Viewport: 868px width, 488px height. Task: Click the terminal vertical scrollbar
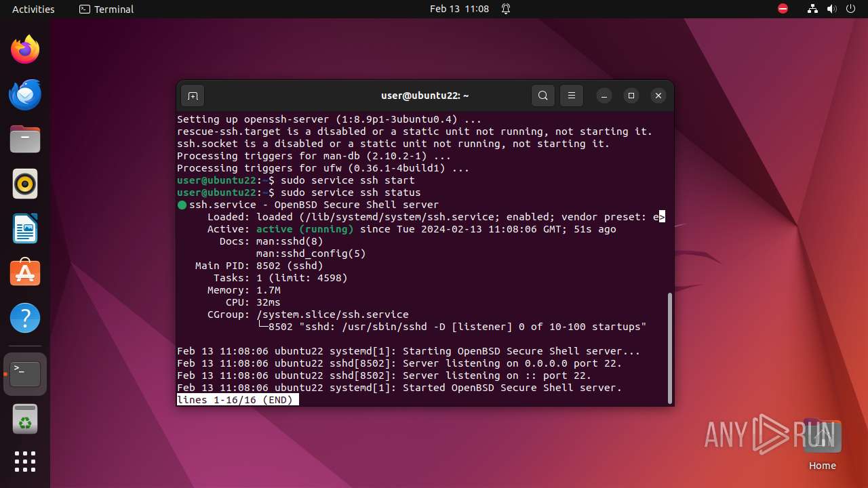(670, 347)
